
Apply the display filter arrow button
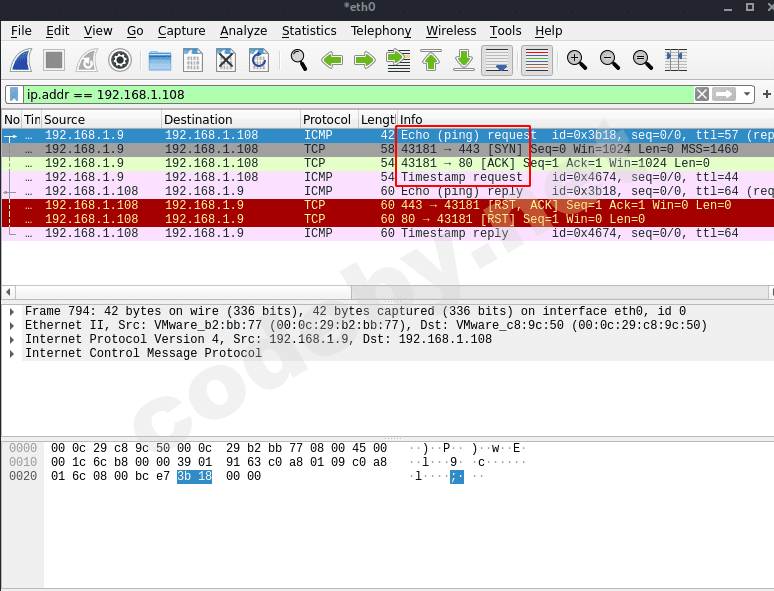[725, 94]
